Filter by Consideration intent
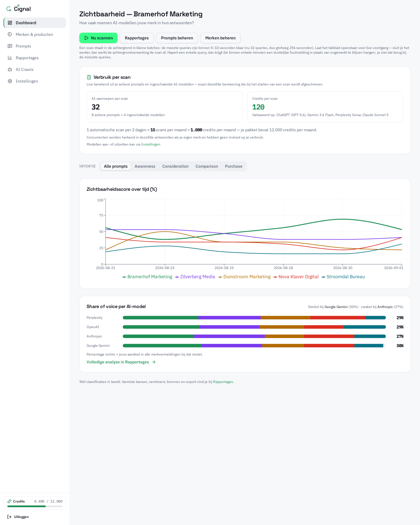Image resolution: width=420 pixels, height=525 pixels. (175, 166)
